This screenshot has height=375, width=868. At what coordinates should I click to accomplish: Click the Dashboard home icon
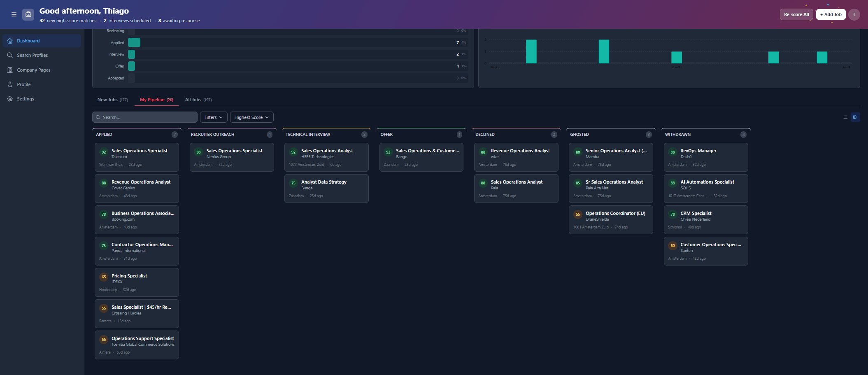point(10,41)
